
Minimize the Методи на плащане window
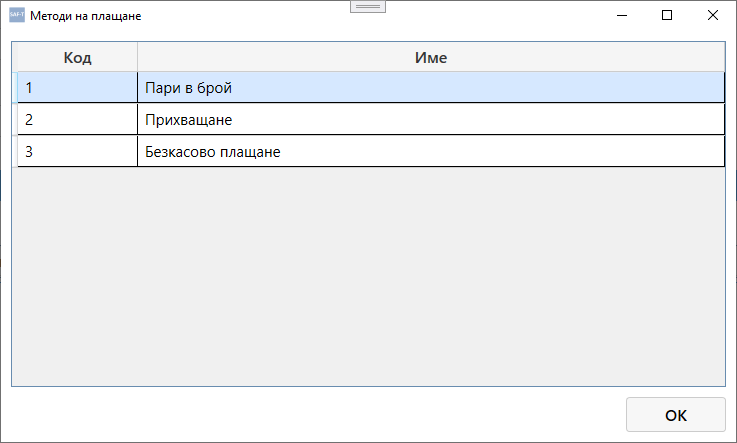tap(622, 15)
